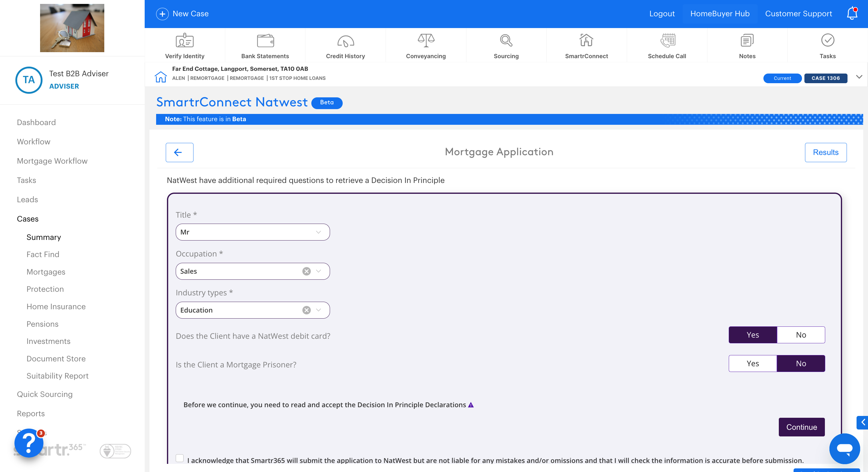Click the Beta badge
The width and height of the screenshot is (868, 472).
[x=327, y=103]
